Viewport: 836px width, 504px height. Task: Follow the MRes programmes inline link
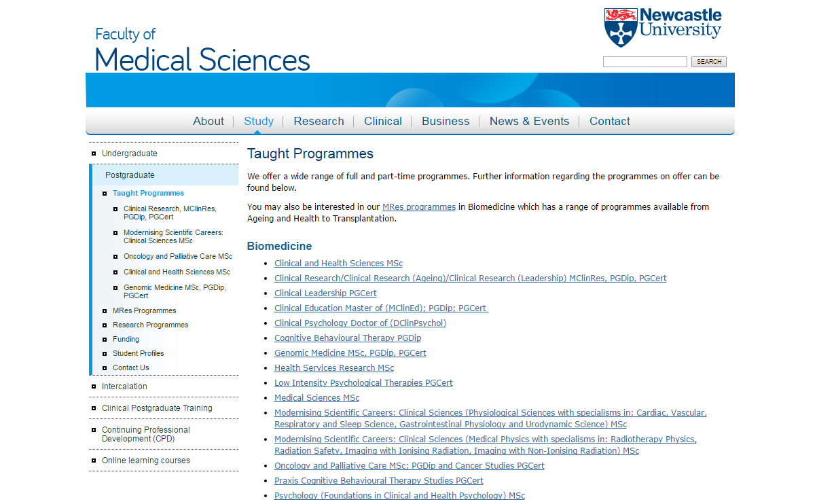pyautogui.click(x=418, y=207)
